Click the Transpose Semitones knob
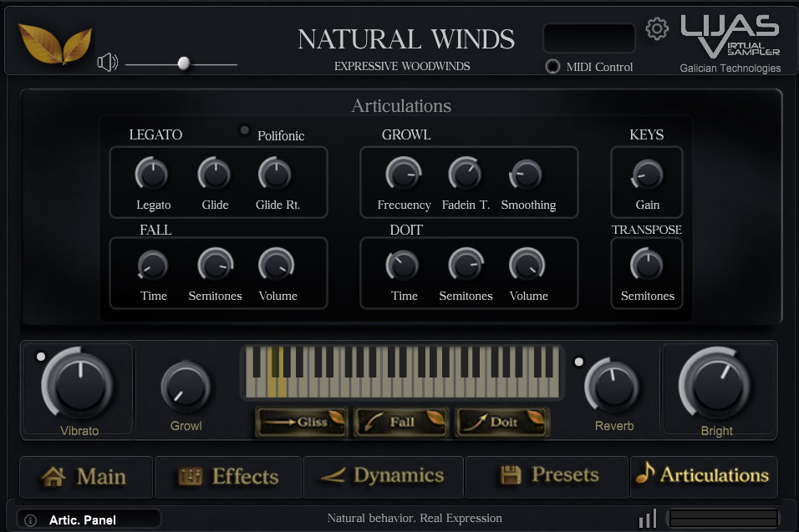 coord(647,265)
